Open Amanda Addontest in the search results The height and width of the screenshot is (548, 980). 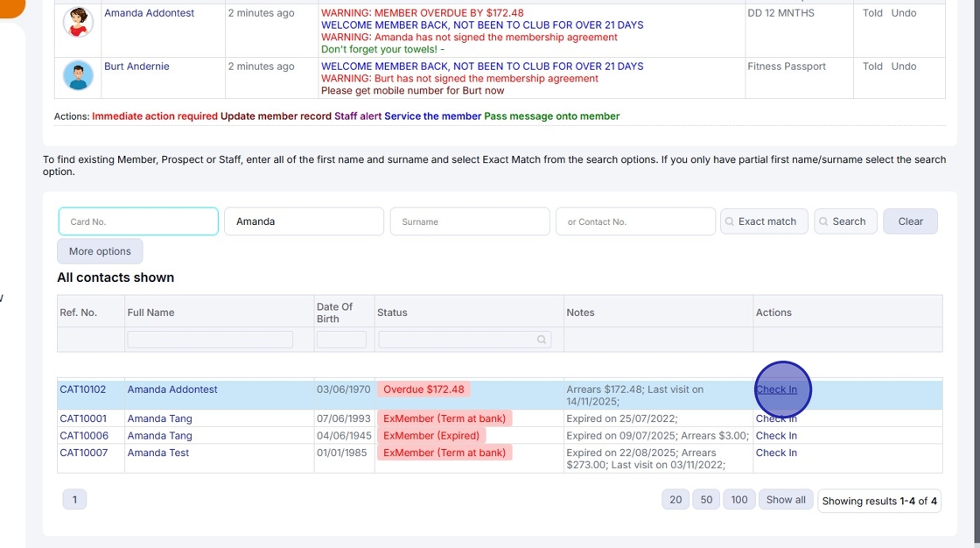171,389
